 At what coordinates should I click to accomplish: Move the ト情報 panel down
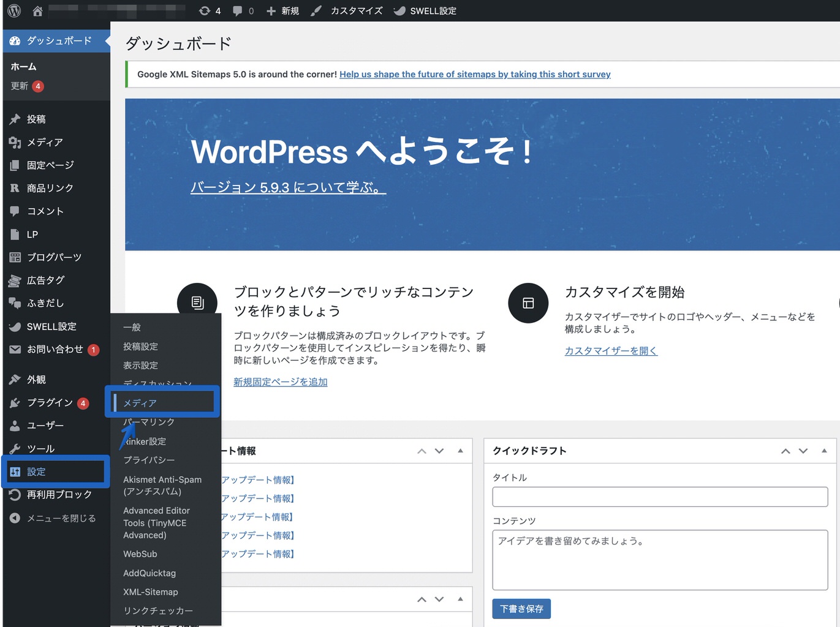pos(439,451)
